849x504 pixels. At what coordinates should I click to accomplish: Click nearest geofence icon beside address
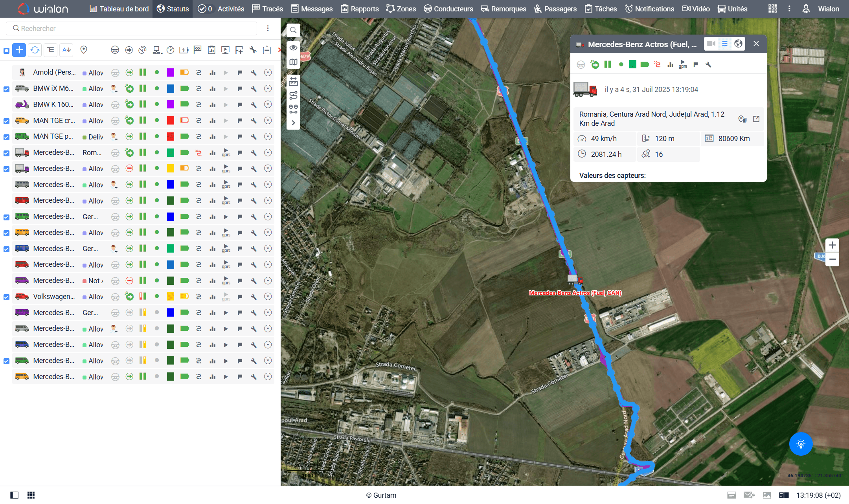(742, 119)
